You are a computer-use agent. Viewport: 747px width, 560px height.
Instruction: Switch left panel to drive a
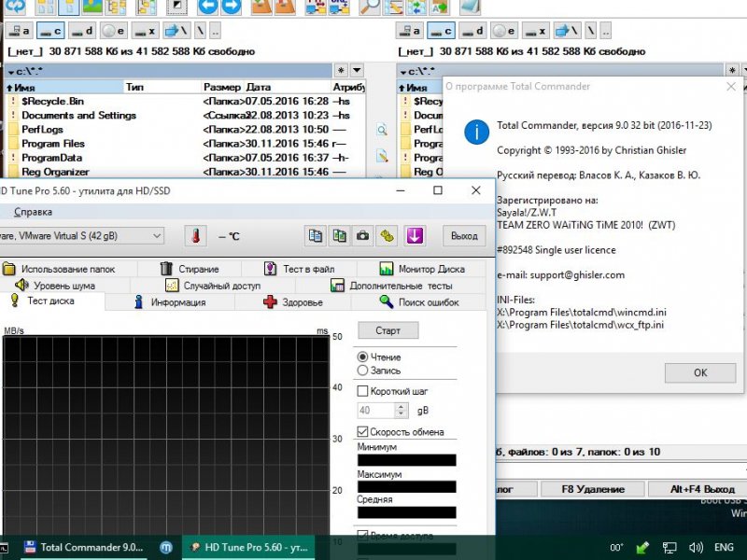(x=20, y=31)
